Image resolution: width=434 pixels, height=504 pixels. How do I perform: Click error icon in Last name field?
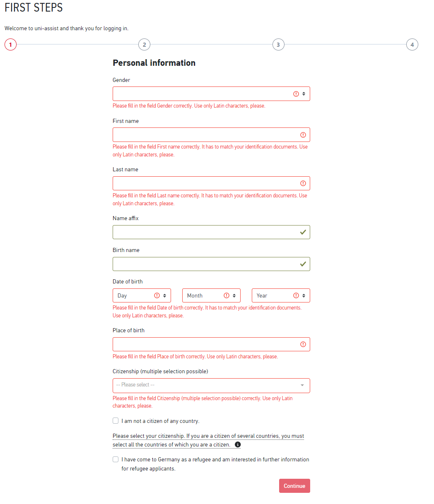[x=303, y=183]
